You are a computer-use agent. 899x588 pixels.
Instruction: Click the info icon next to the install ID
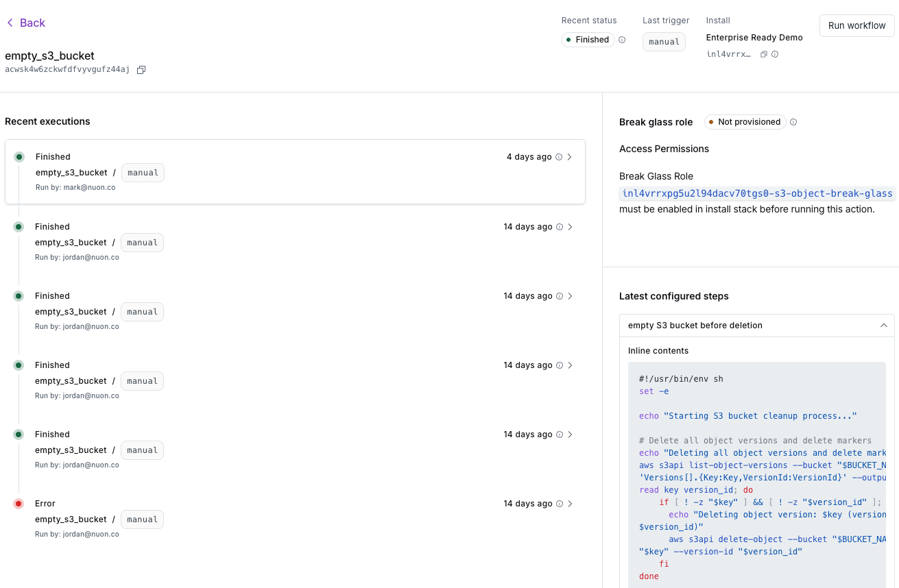click(775, 54)
